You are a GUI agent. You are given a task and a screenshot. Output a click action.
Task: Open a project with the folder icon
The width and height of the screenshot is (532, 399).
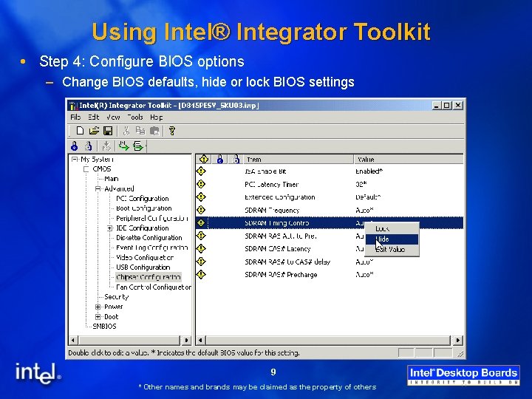click(x=94, y=131)
